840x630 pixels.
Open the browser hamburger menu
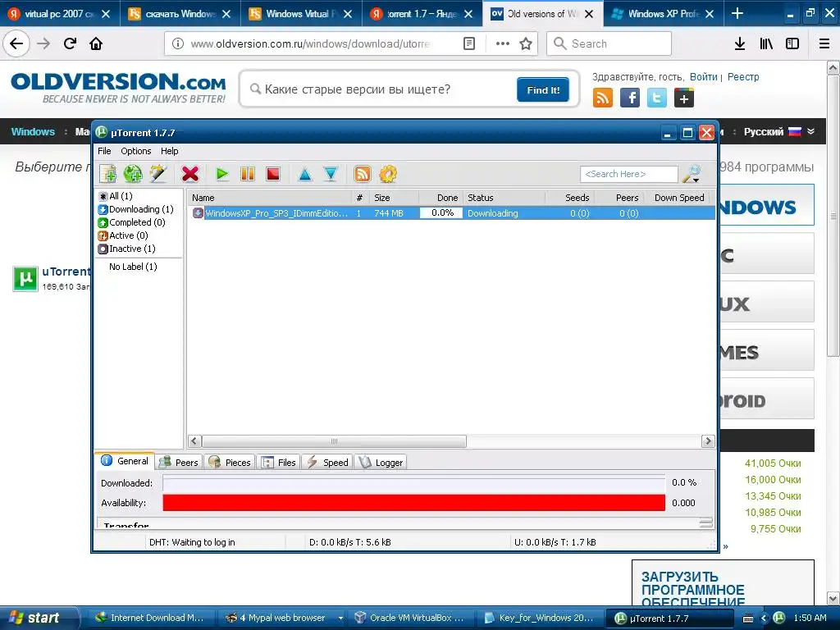[824, 44]
